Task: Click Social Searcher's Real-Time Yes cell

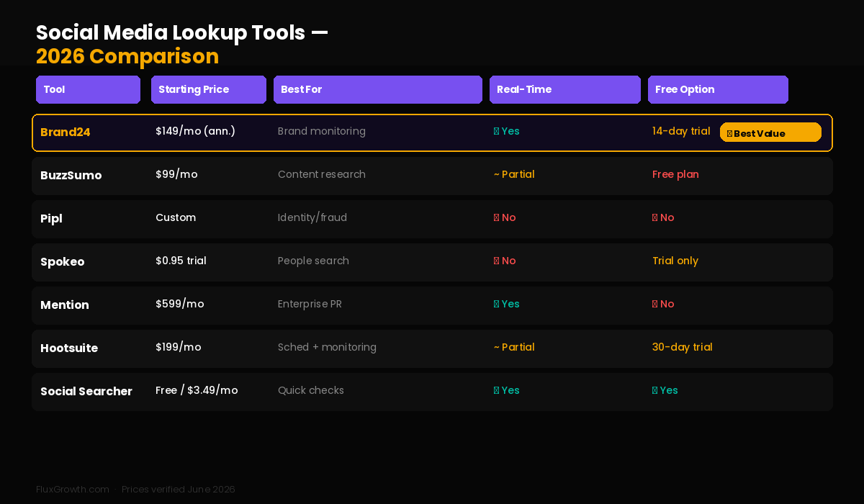Action: (x=507, y=390)
